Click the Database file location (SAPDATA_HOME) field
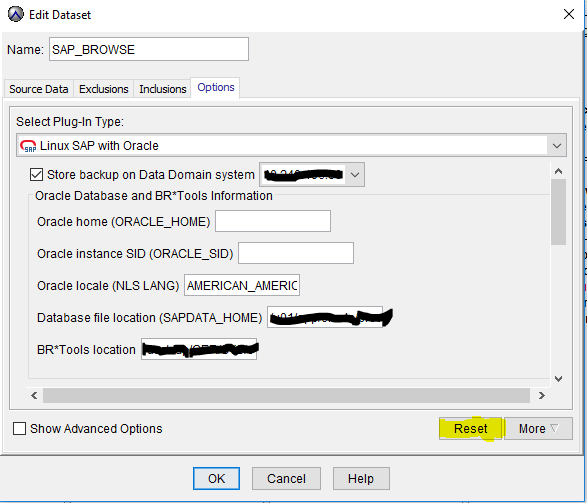Screen dimensions: 587x503 tap(325, 317)
